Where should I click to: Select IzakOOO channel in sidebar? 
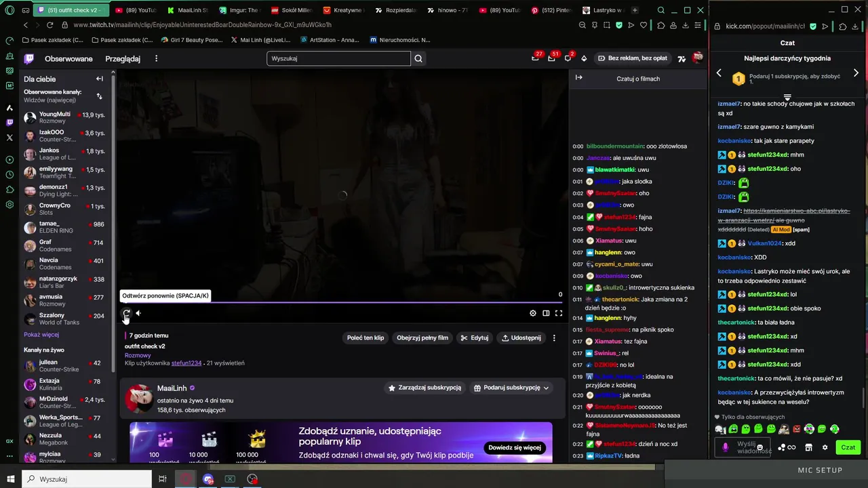[64, 136]
